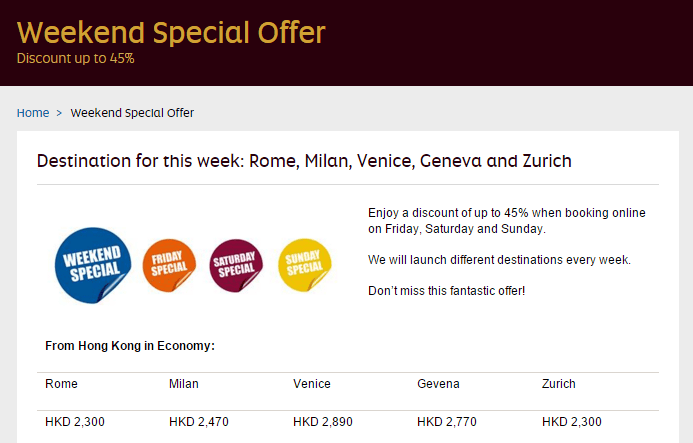The image size is (693, 443).
Task: Click the Weekend Special Offer page title
Action: tap(171, 32)
